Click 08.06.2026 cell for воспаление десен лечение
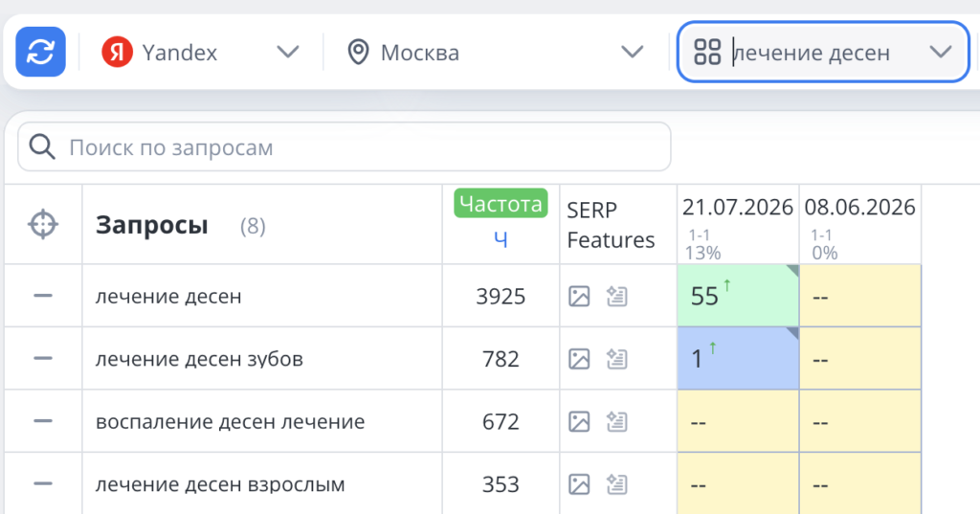This screenshot has height=514, width=980. (x=860, y=421)
